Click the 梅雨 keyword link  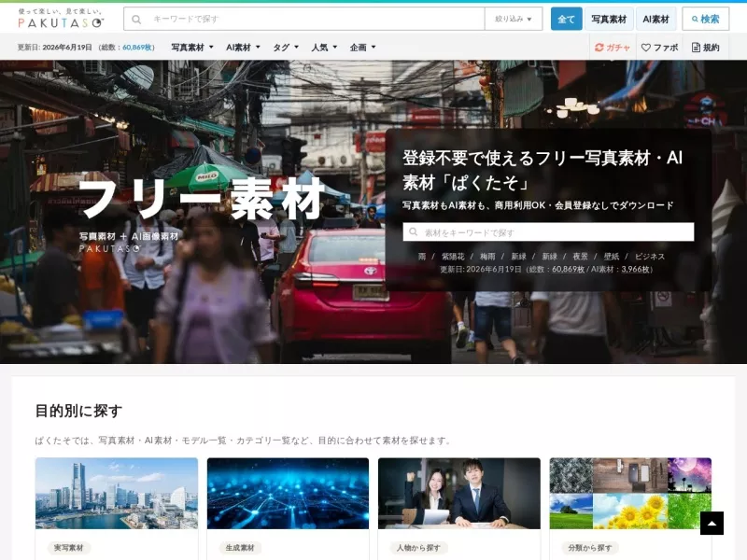(x=487, y=256)
